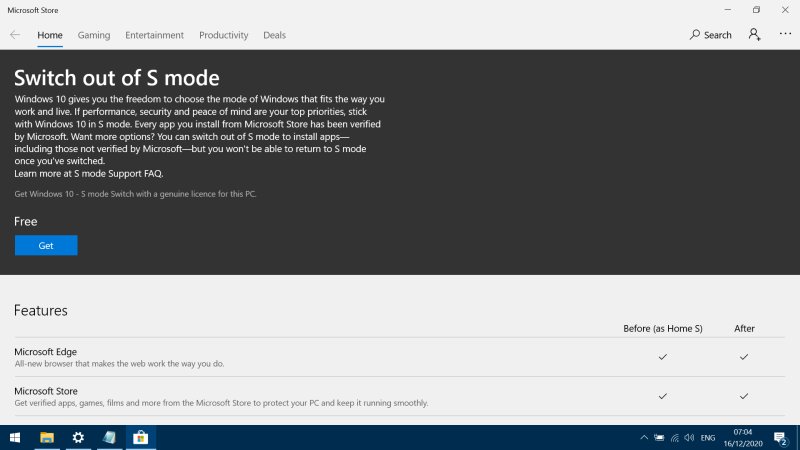The height and width of the screenshot is (450, 800).
Task: Minimize the Microsoft Store window
Action: [x=728, y=10]
